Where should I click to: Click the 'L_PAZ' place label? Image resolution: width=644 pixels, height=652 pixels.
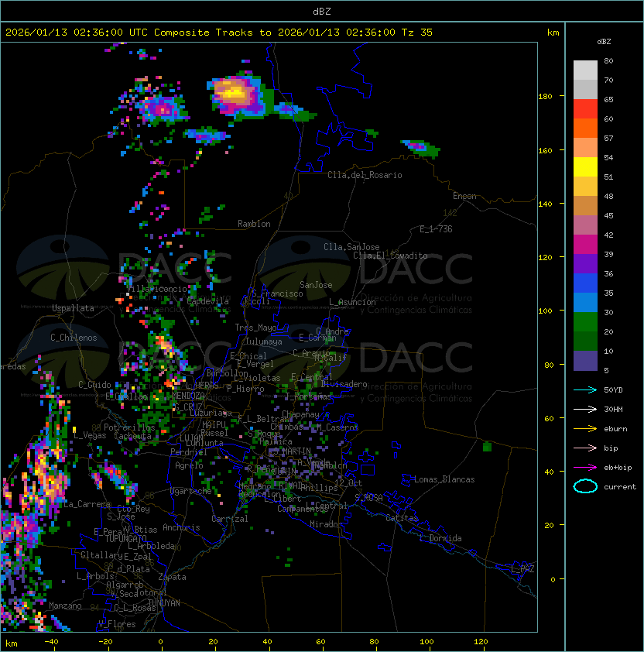pyautogui.click(x=522, y=569)
